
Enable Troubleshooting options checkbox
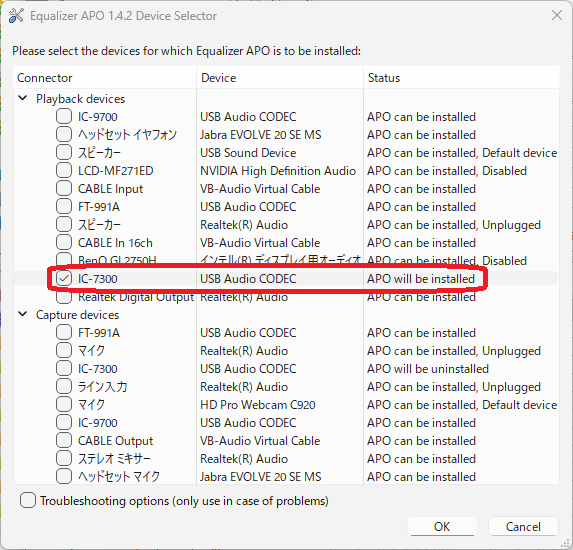pyautogui.click(x=28, y=500)
